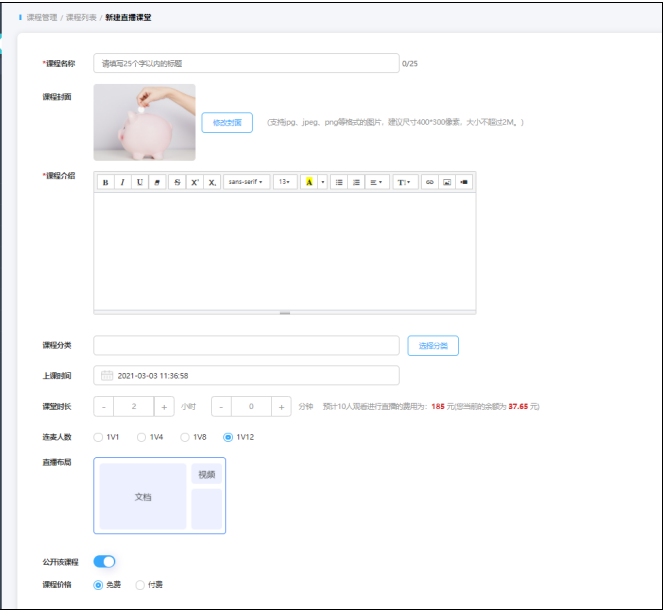Open 课程列表 breadcrumb link
666x615 pixels.
81,17
